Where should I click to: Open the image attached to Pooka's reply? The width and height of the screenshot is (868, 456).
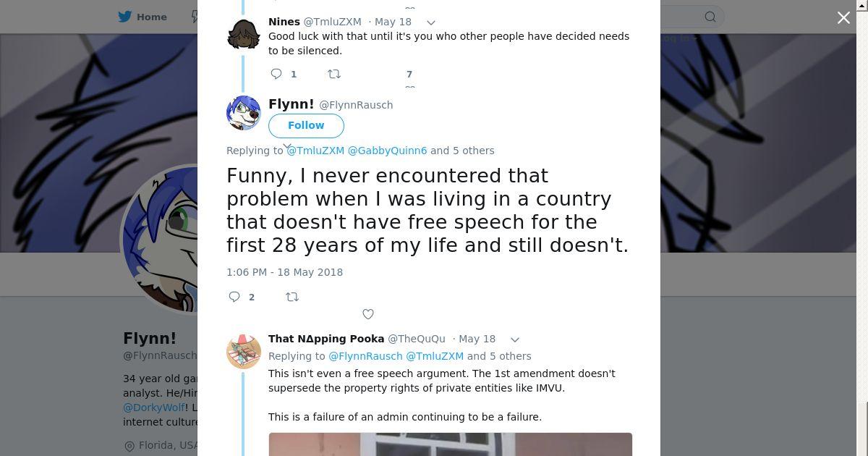pyautogui.click(x=450, y=444)
